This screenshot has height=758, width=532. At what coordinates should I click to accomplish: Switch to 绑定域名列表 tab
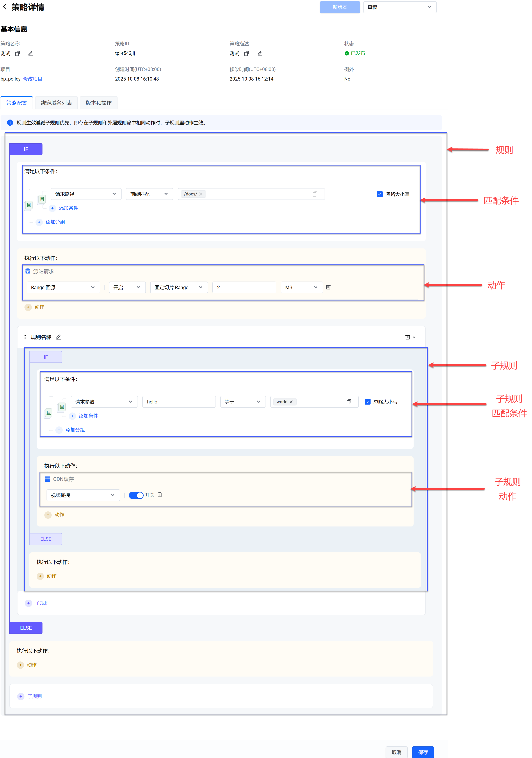tap(56, 103)
